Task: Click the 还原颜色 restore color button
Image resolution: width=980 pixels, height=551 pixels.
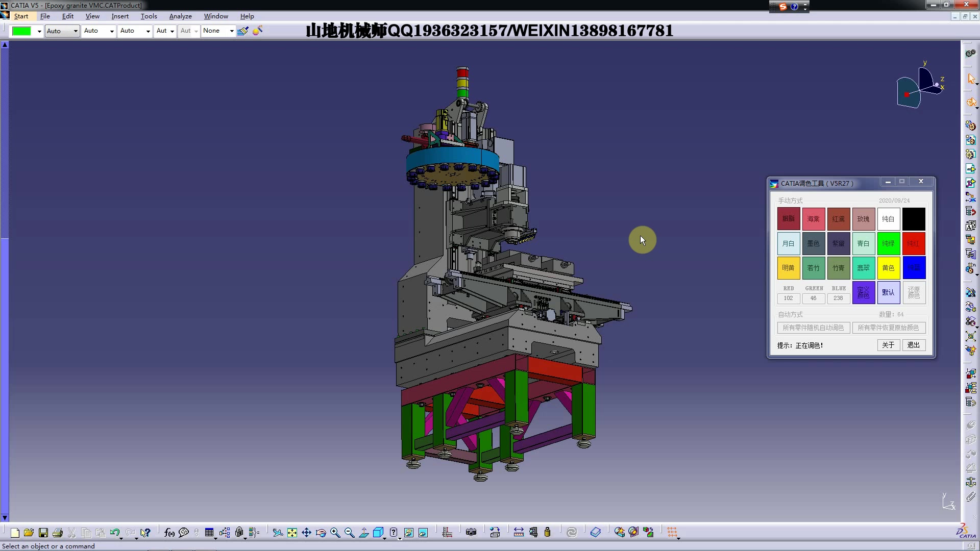Action: tap(914, 292)
